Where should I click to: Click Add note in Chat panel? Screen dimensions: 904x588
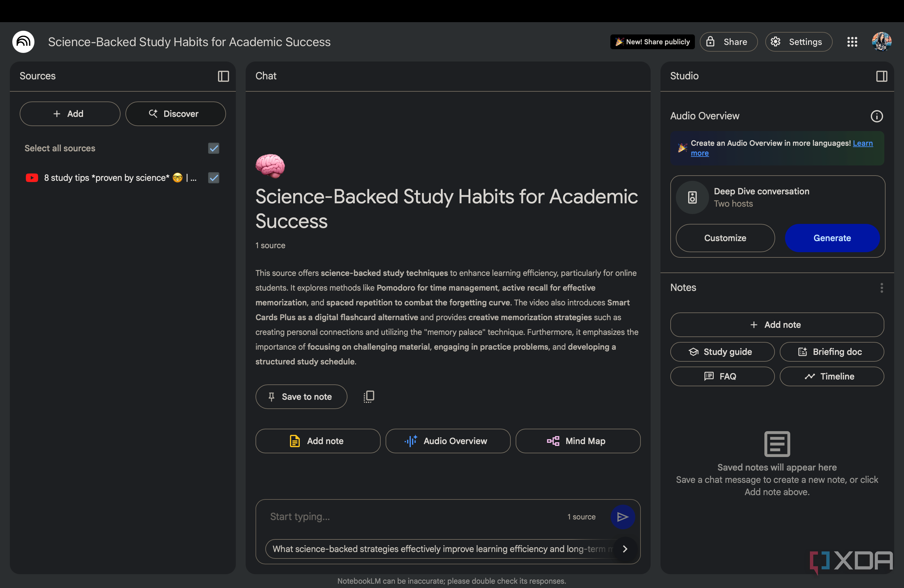[318, 441]
